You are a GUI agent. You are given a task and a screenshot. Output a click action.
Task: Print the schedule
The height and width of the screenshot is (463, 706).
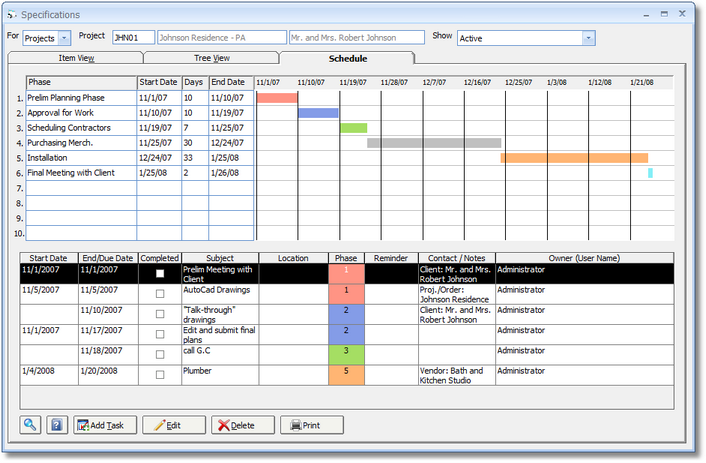(x=312, y=425)
